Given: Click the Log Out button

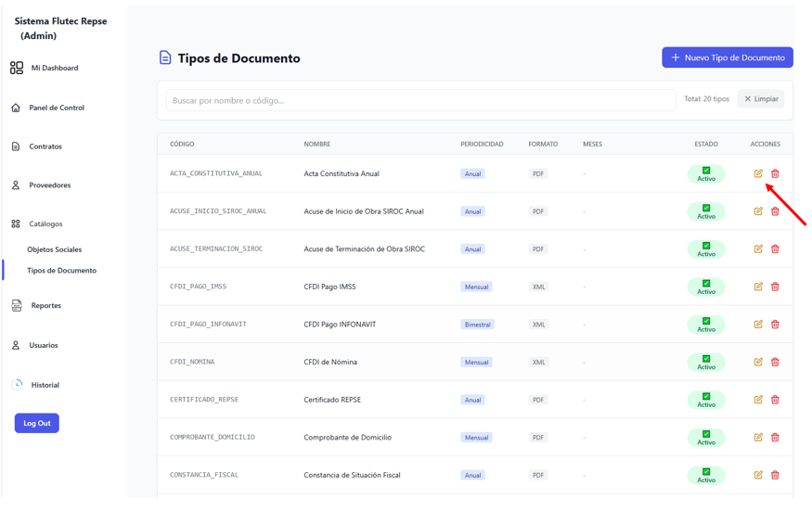Looking at the screenshot, I should (37, 423).
